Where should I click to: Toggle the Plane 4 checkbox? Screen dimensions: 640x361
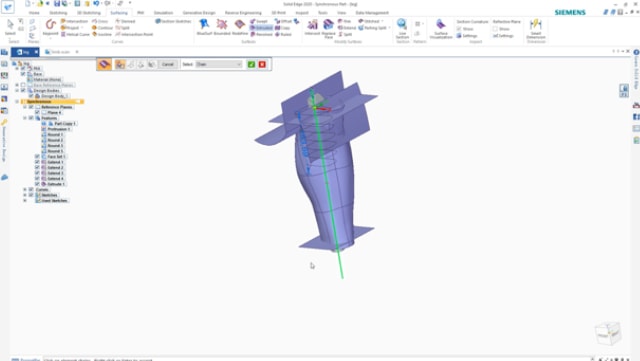(x=37, y=112)
